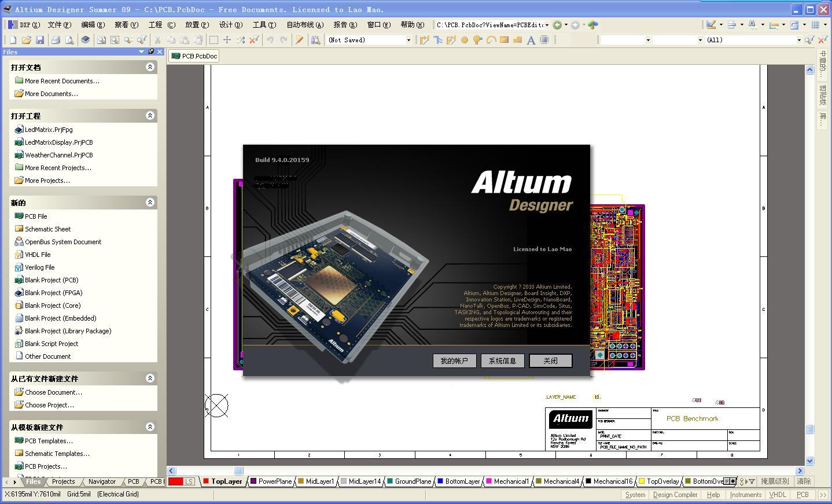Collapse the 打开工程 section
The width and height of the screenshot is (832, 504).
click(150, 116)
